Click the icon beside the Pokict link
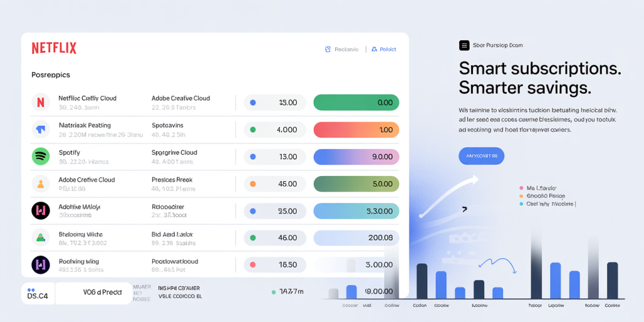The image size is (644, 322). coord(374,49)
